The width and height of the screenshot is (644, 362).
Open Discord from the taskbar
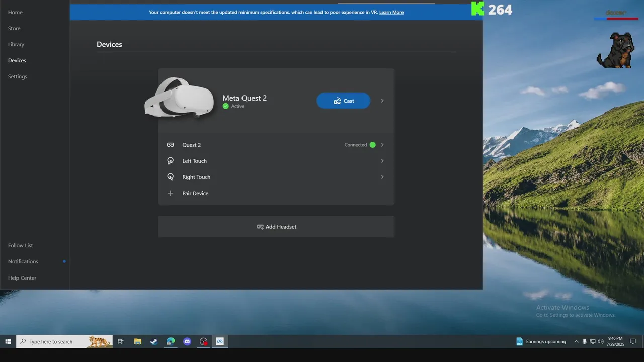click(x=187, y=341)
